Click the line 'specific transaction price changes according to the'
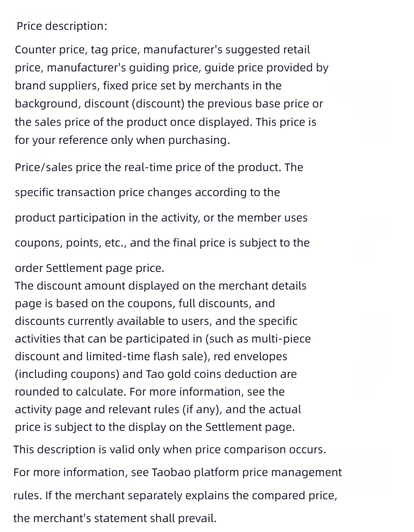This screenshot has height=532, width=414. point(147,192)
